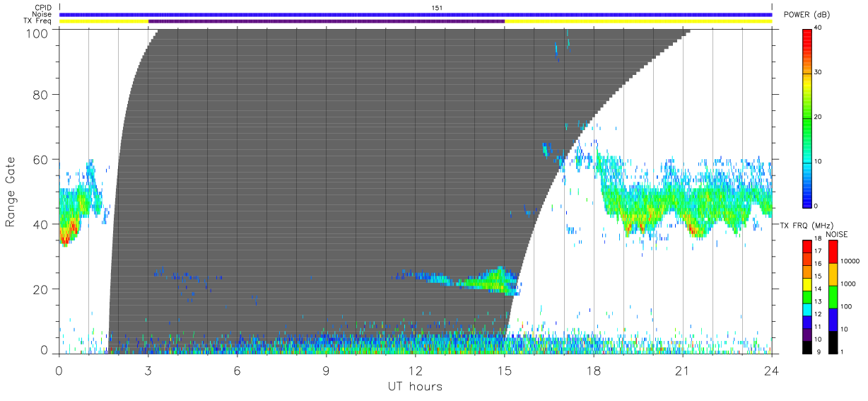Select the CPID value 151
868x401 pixels.
coord(438,7)
